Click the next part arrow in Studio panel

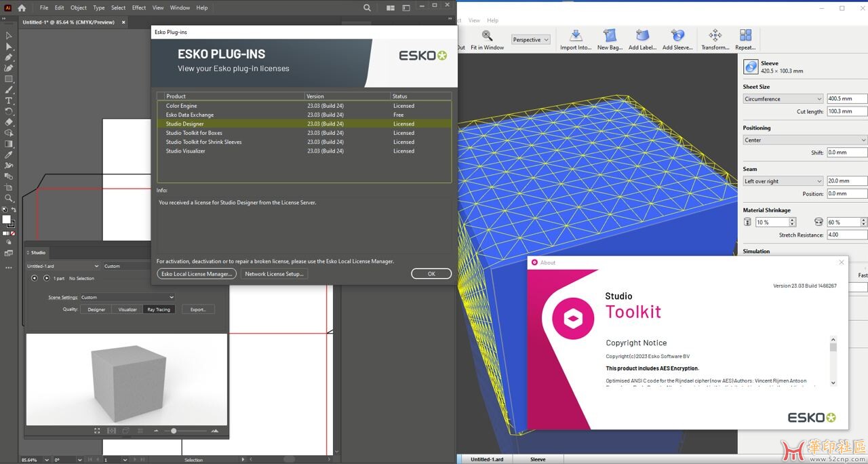[x=47, y=278]
